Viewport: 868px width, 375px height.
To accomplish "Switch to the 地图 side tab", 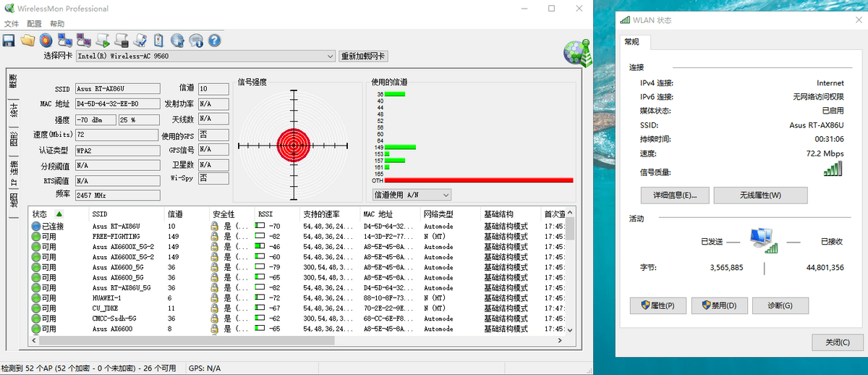I will coord(14,201).
